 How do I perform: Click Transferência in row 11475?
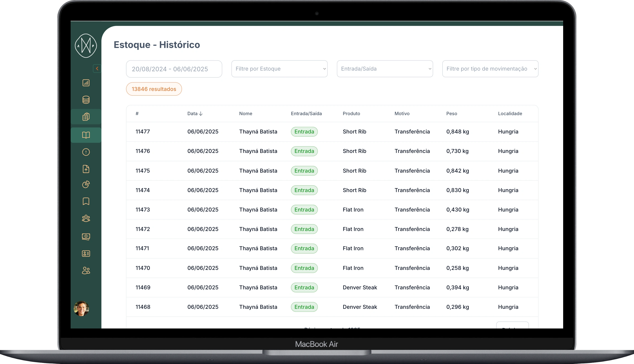coord(412,171)
